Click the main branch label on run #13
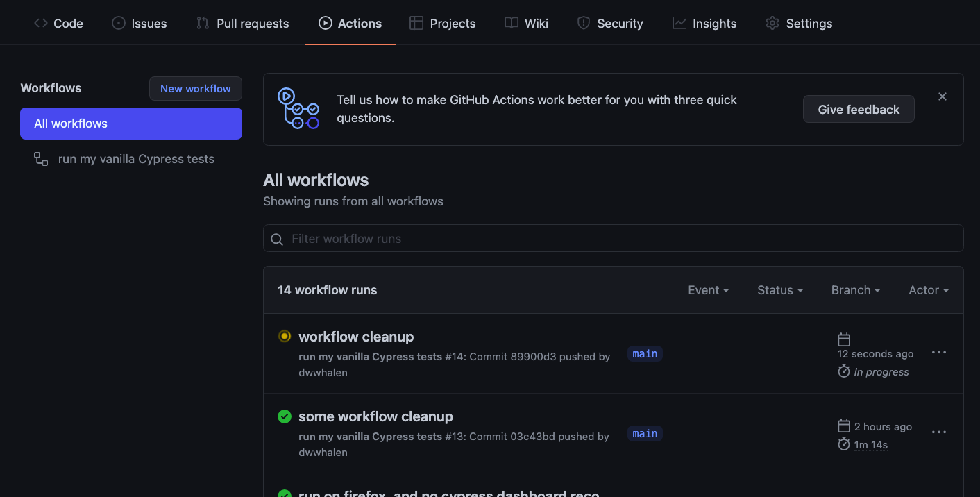The height and width of the screenshot is (497, 980). (645, 434)
